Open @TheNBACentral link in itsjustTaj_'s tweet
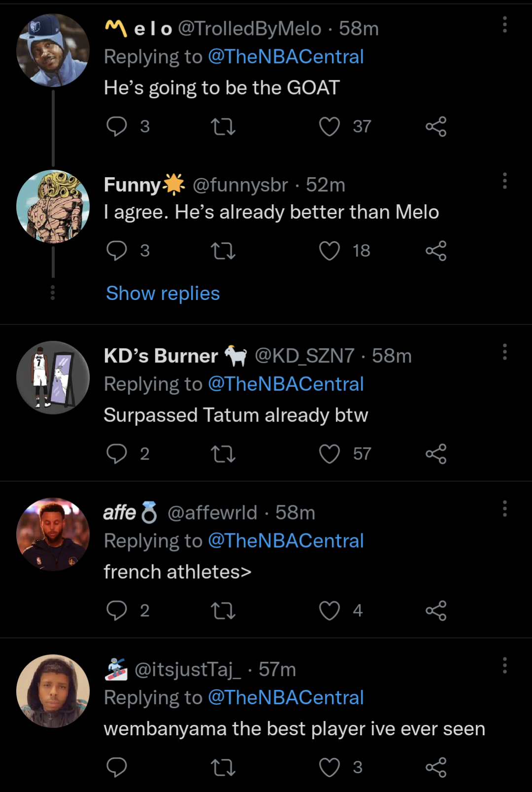 click(285, 698)
